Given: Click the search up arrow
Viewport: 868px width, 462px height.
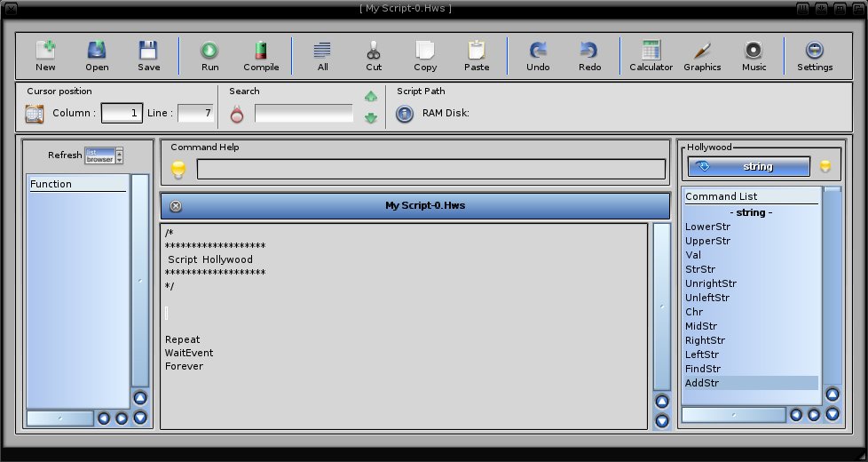Looking at the screenshot, I should 371,97.
